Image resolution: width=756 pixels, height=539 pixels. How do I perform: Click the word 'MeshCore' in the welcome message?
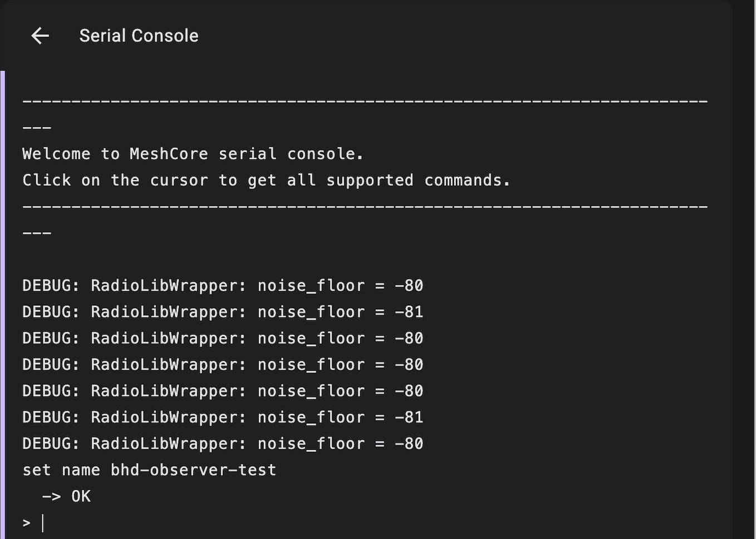[169, 154]
